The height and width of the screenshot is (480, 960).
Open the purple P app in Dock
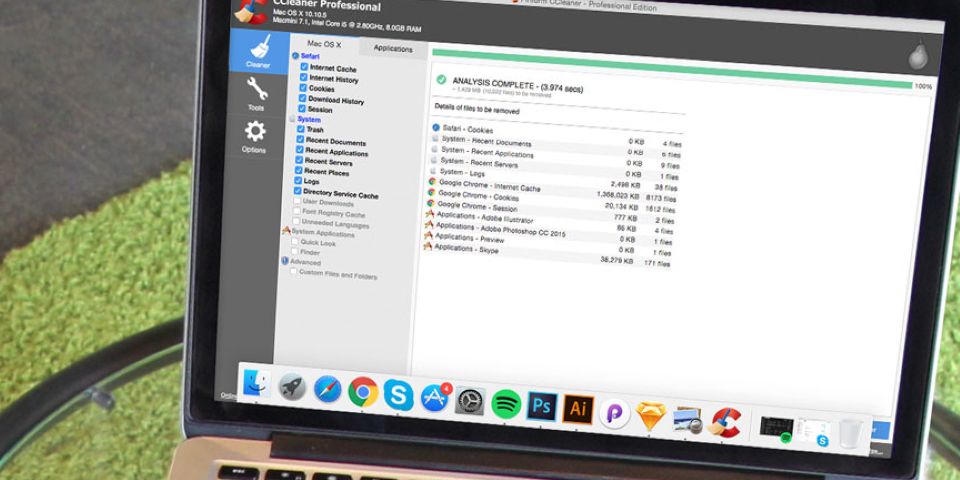coord(614,413)
